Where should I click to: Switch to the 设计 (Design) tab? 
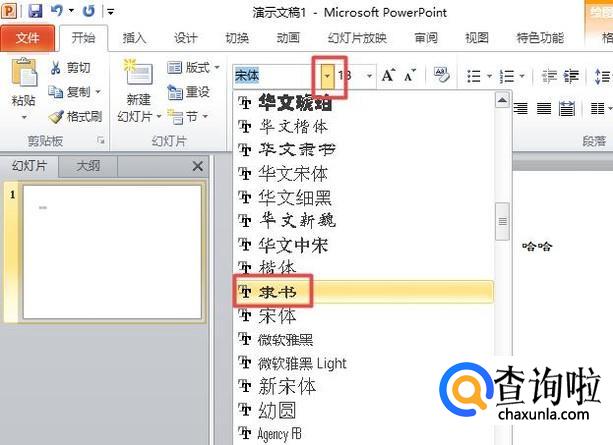click(185, 38)
